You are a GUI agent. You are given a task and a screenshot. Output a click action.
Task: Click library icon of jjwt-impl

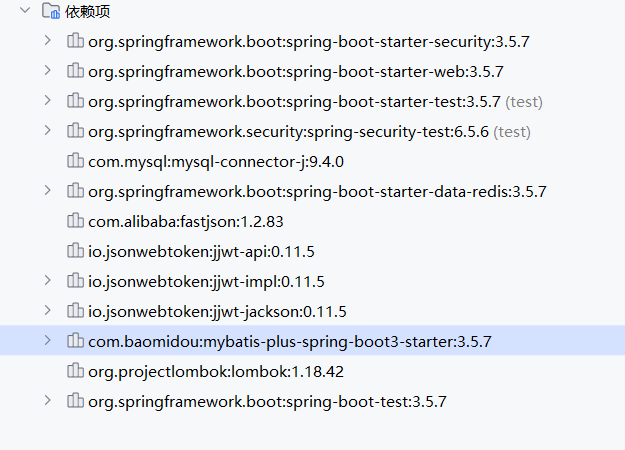click(75, 281)
